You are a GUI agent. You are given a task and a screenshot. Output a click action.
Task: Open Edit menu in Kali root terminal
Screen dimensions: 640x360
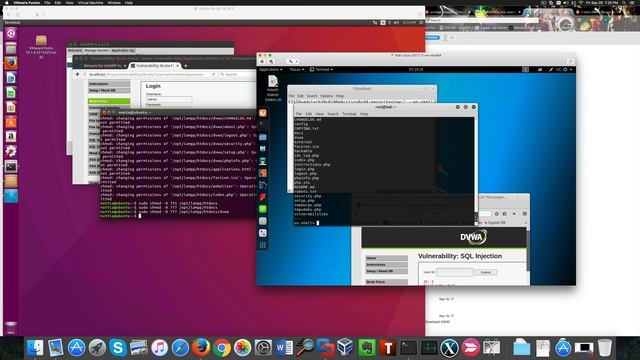(x=309, y=114)
